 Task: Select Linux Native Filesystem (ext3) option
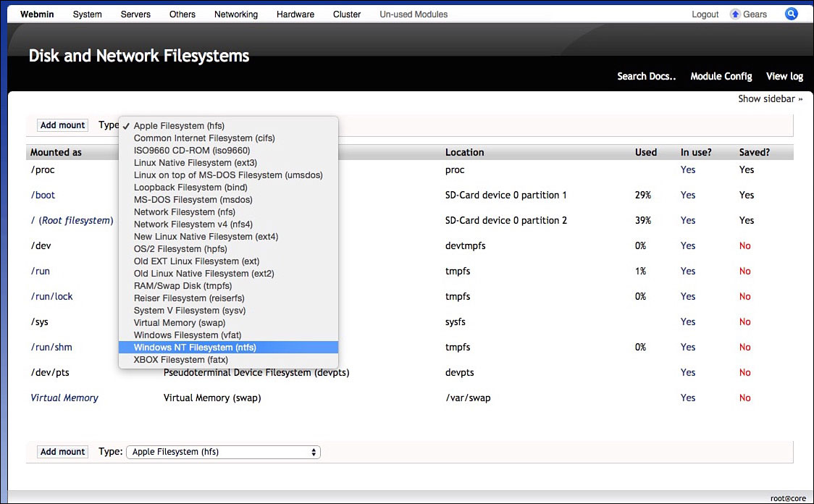tap(228, 162)
